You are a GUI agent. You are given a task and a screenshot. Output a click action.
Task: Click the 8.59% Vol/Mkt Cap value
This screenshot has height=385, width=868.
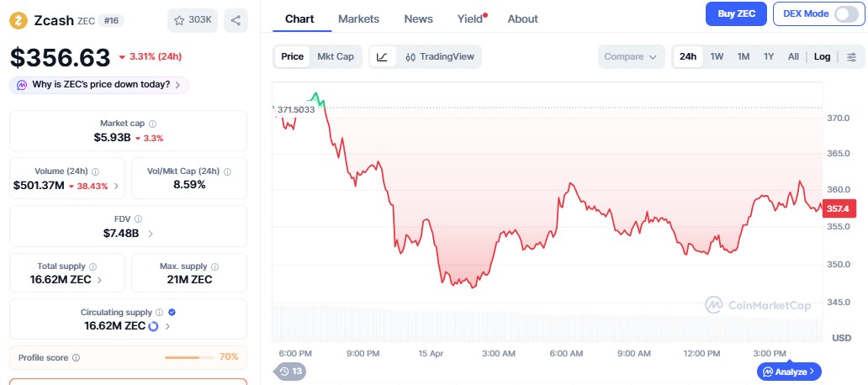click(189, 185)
